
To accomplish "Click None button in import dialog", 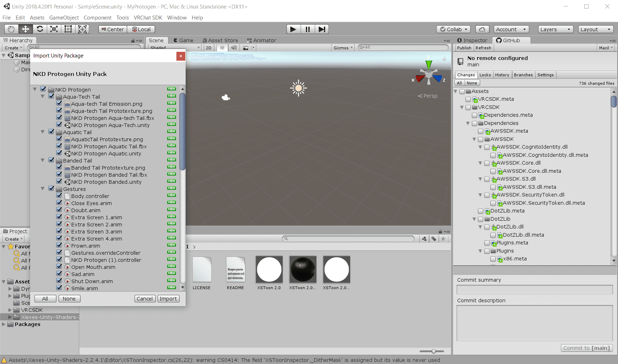I will coord(69,299).
